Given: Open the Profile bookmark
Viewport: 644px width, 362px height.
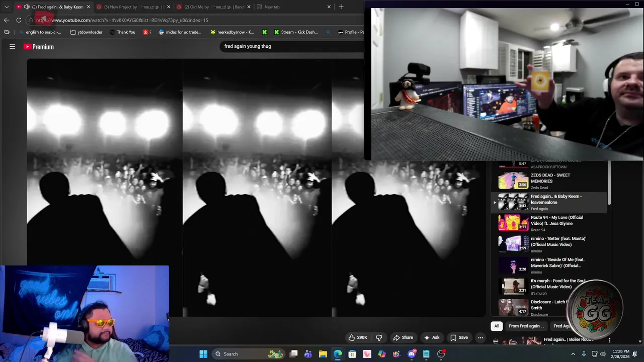Looking at the screenshot, I should coord(351,32).
